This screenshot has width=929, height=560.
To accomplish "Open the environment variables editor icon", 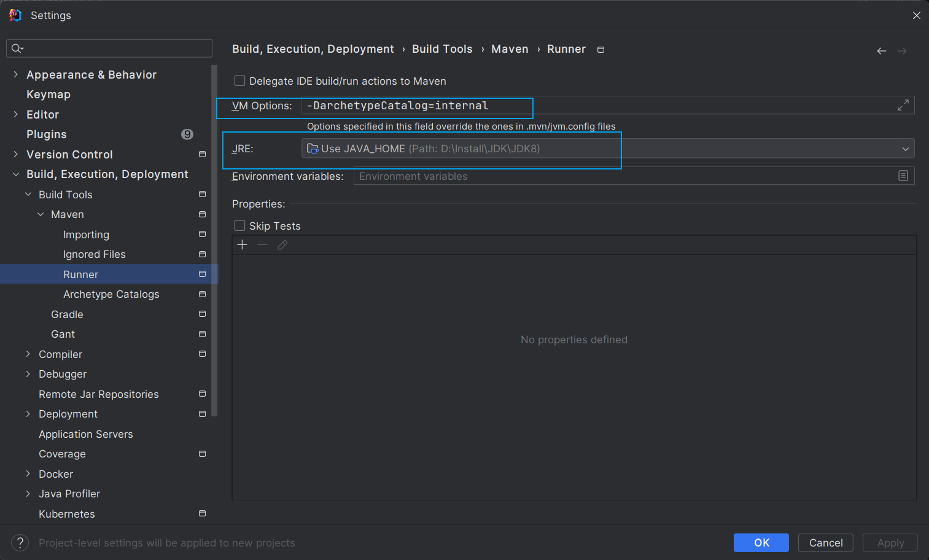I will click(x=903, y=176).
